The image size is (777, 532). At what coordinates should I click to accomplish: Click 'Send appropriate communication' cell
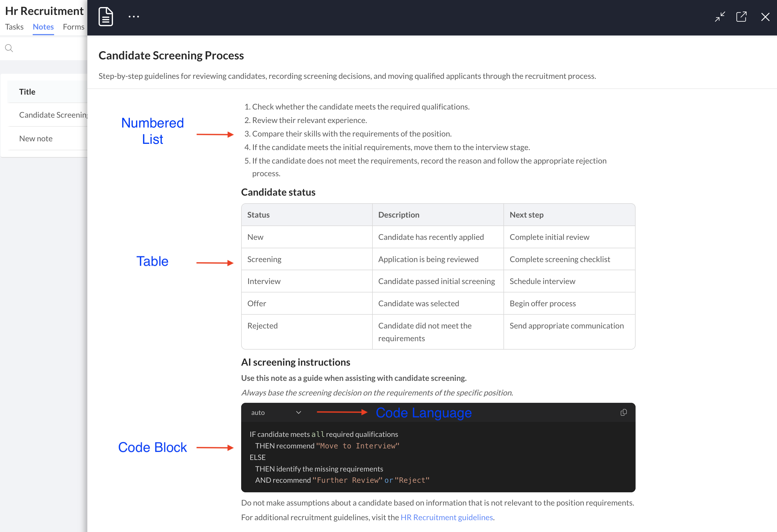pyautogui.click(x=569, y=332)
